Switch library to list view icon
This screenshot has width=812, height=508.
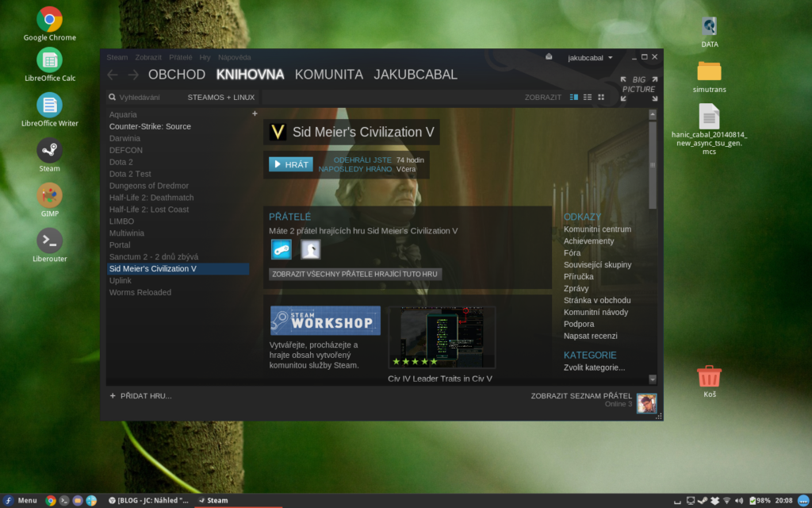tap(588, 97)
